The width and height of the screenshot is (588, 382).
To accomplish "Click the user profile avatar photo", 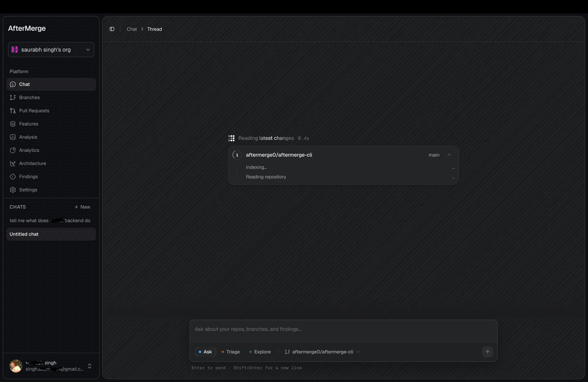I will (16, 366).
